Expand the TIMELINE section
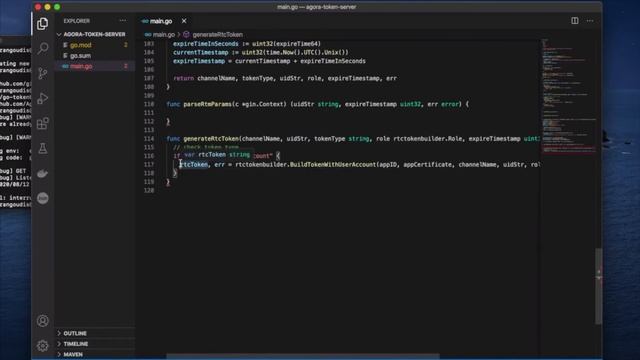 (76, 344)
